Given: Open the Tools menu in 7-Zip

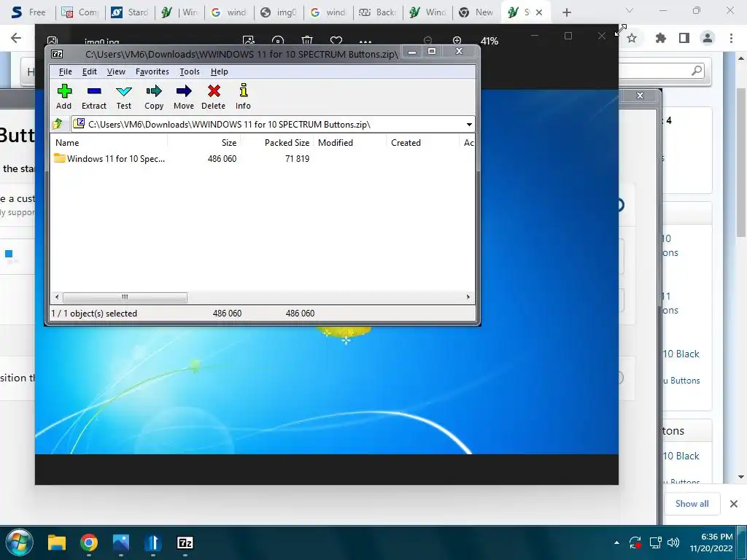Looking at the screenshot, I should 189,71.
